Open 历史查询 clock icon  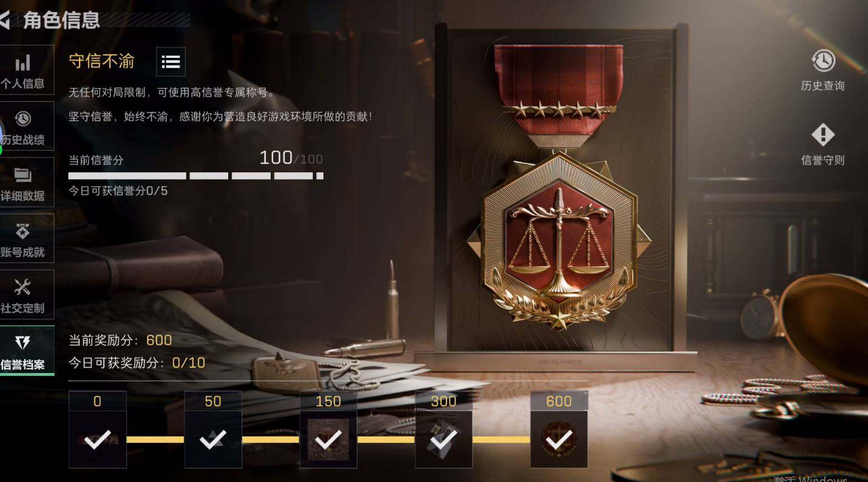coord(822,71)
